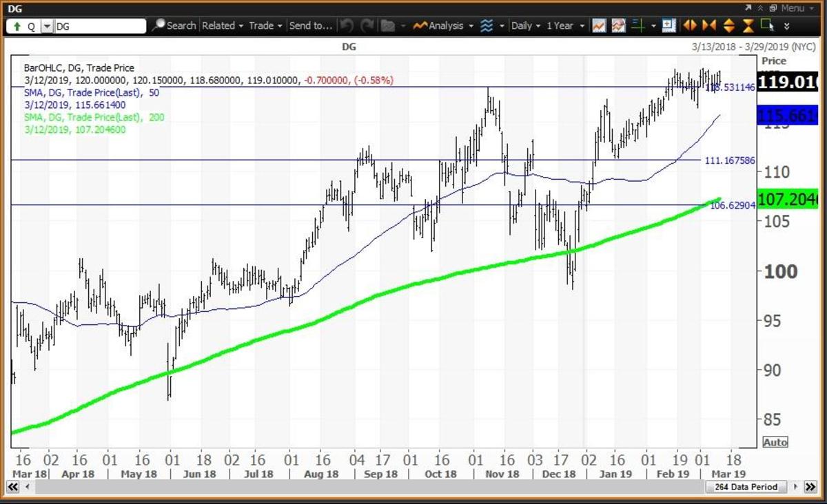The width and height of the screenshot is (827, 504).
Task: Click the Search magnifier icon
Action: (x=159, y=25)
